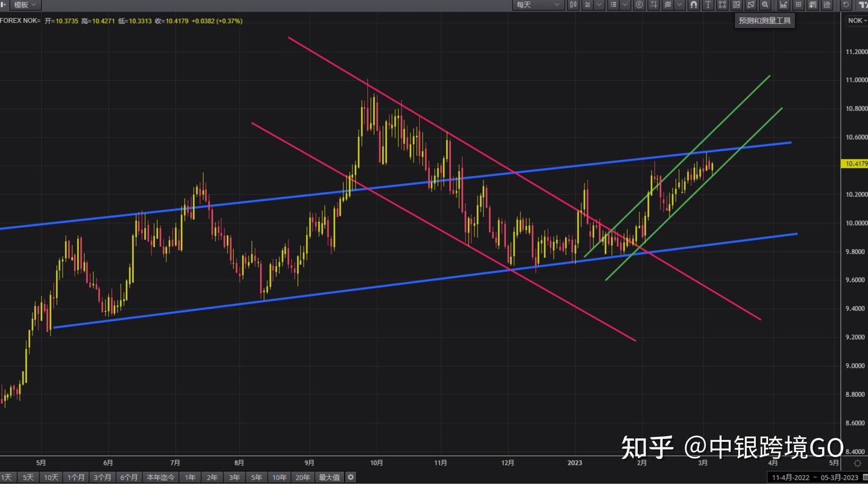The image size is (868, 484).
Task: Click the 11.0000 price axis label
Action: [x=857, y=80]
